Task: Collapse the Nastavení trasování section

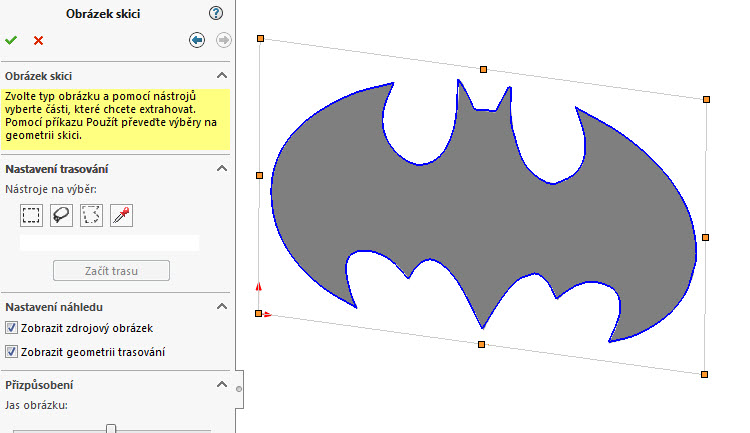Action: (221, 168)
